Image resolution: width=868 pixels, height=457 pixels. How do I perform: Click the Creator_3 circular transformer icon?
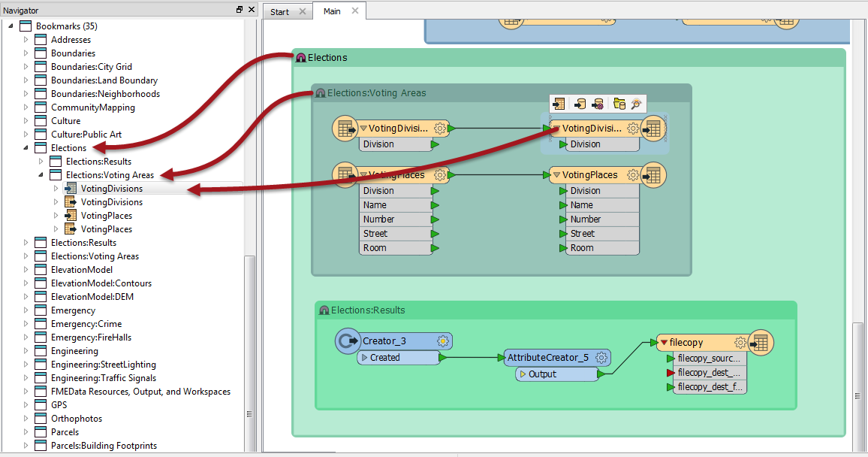click(x=348, y=340)
